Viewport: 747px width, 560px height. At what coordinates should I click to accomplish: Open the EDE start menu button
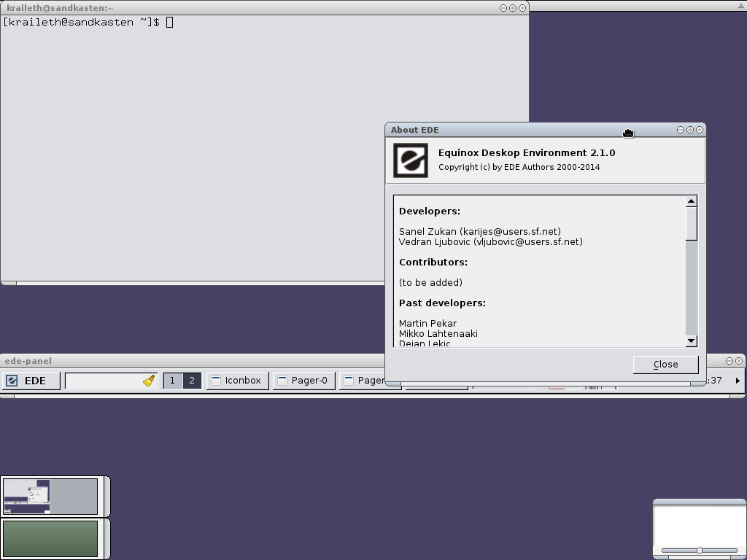point(31,381)
